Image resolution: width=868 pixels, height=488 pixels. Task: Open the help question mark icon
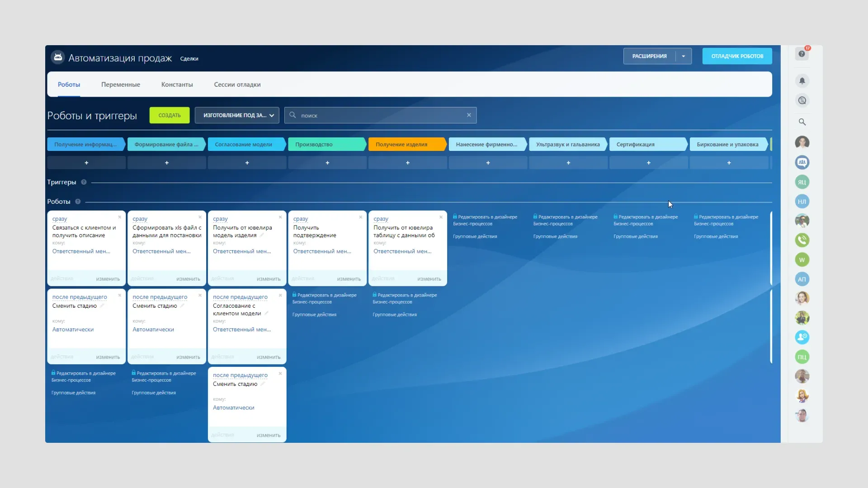802,54
